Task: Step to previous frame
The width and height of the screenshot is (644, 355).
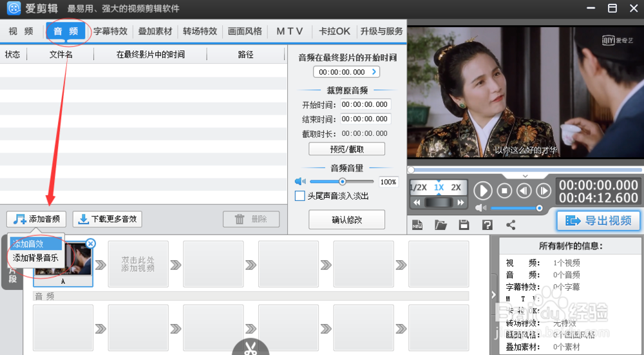Action: (x=524, y=191)
